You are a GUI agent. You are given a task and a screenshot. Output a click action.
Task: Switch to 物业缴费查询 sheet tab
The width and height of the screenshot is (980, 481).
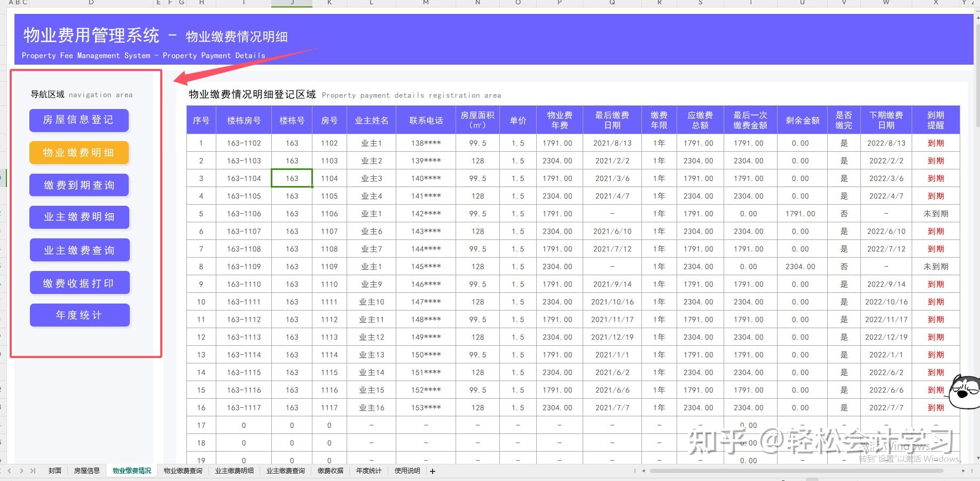[x=183, y=471]
